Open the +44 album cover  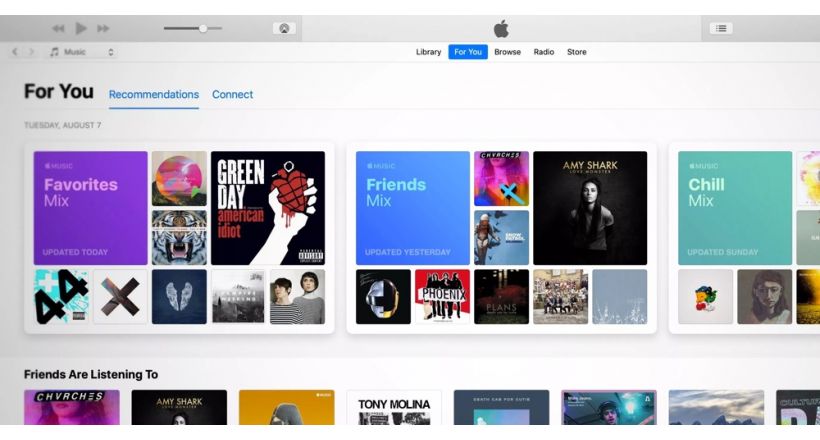tap(61, 297)
